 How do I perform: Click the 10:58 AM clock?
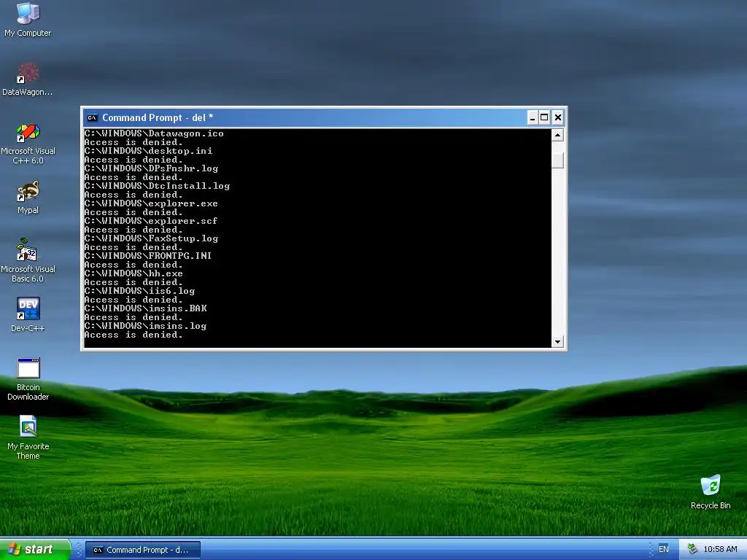coord(720,549)
